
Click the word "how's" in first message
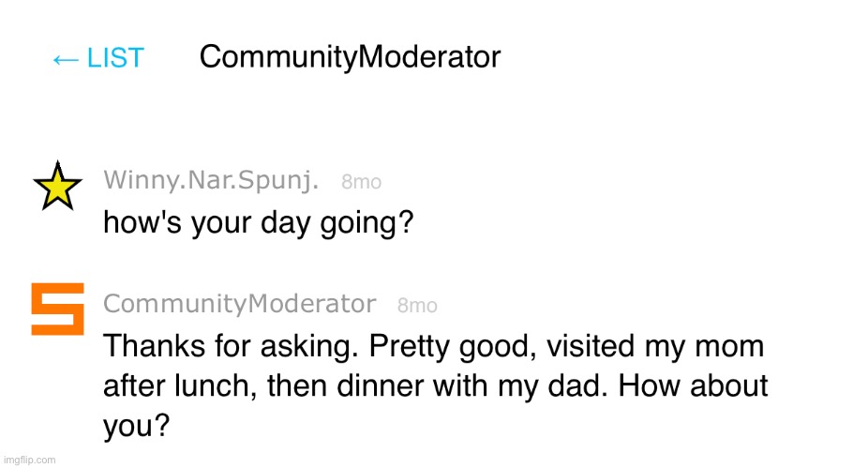tap(142, 222)
